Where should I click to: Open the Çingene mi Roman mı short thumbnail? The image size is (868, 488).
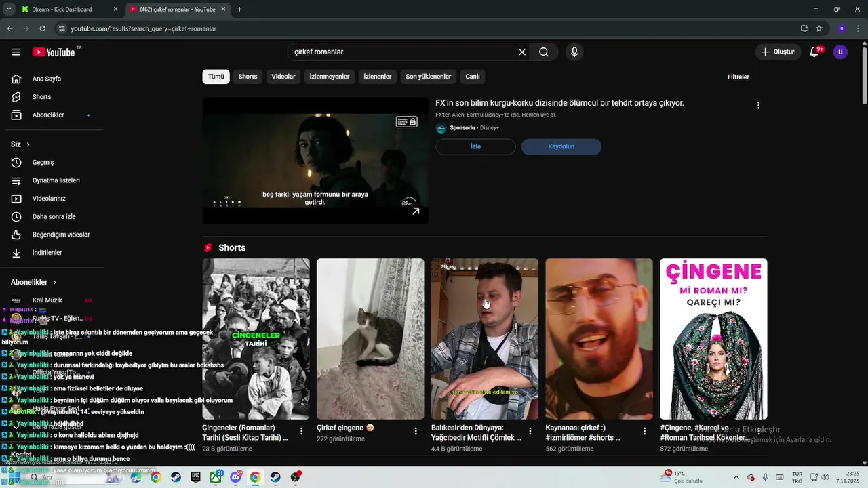pos(713,339)
